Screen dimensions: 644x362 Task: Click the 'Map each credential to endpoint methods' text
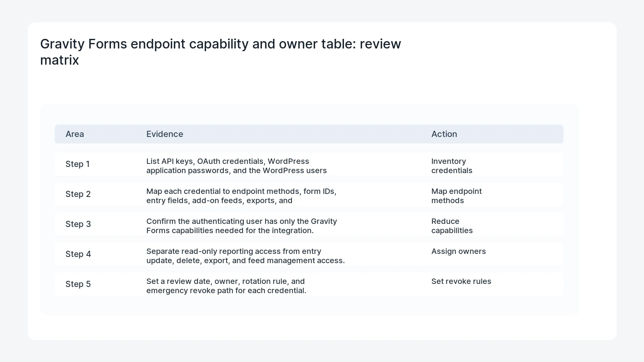coord(241,196)
